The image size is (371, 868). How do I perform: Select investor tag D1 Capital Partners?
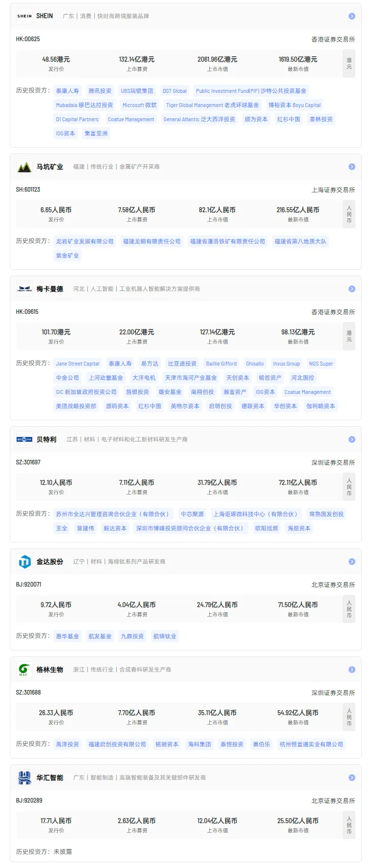(x=77, y=119)
